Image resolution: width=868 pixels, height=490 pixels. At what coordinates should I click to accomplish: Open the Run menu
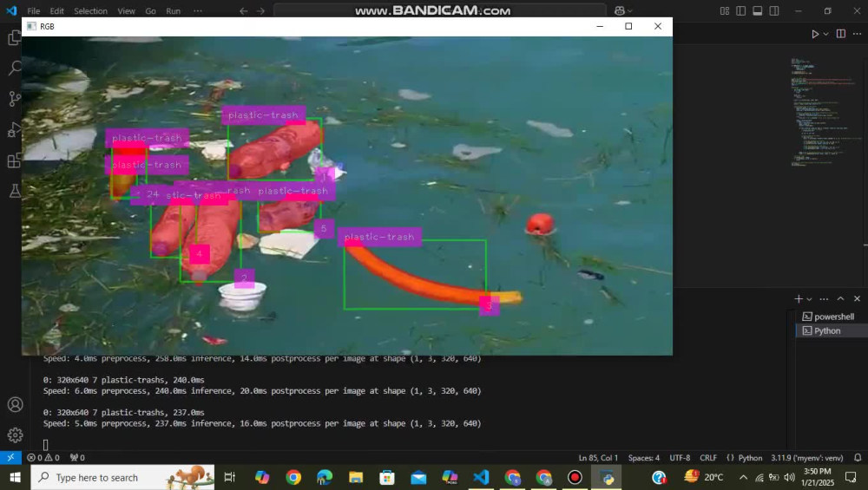click(174, 10)
